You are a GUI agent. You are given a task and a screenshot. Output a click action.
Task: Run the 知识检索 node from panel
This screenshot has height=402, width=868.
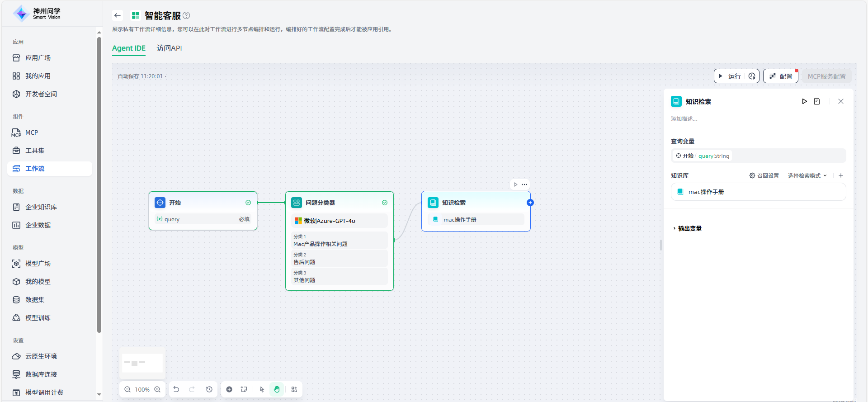click(804, 101)
